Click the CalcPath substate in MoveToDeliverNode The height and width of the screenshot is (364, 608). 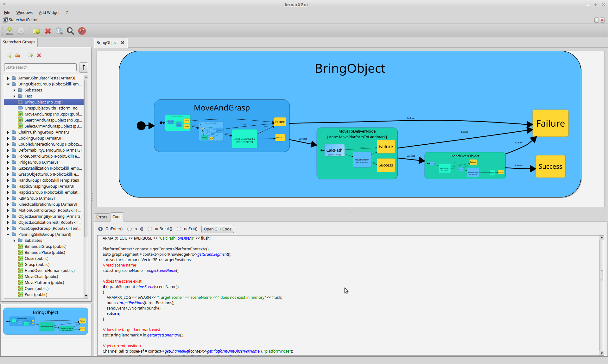coord(334,151)
